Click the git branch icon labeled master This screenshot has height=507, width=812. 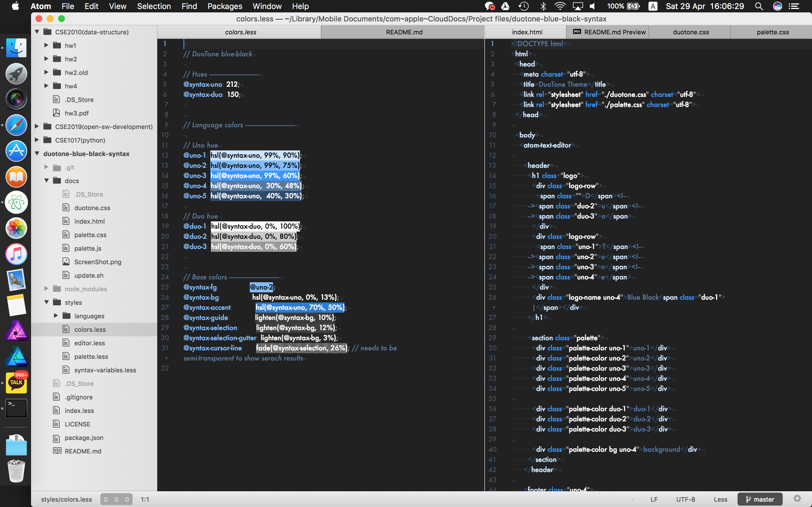(748, 499)
